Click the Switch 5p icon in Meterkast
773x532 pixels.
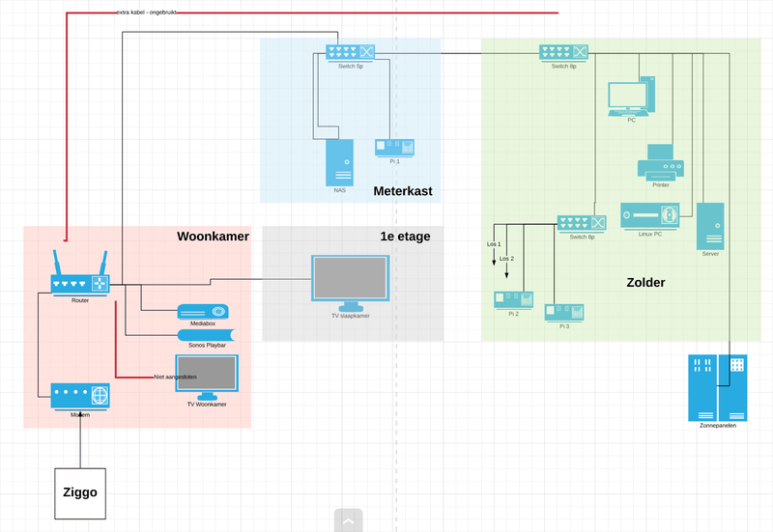pyautogui.click(x=350, y=53)
